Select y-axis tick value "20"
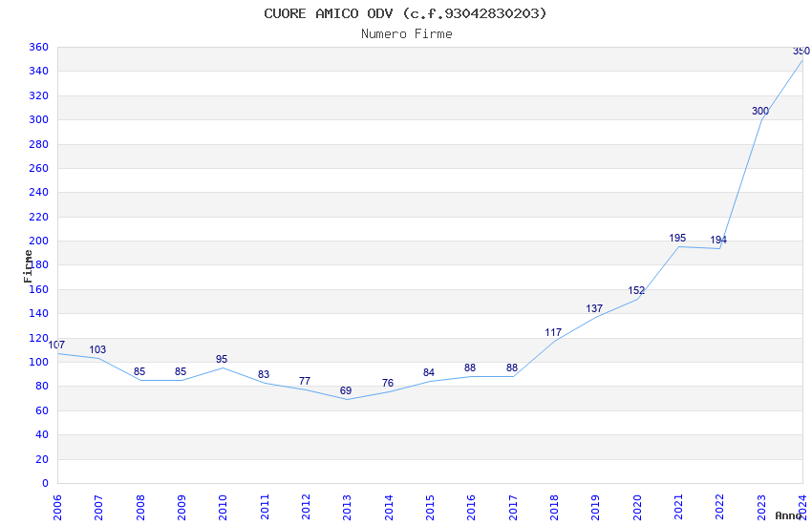This screenshot has height=525, width=812. [42, 459]
